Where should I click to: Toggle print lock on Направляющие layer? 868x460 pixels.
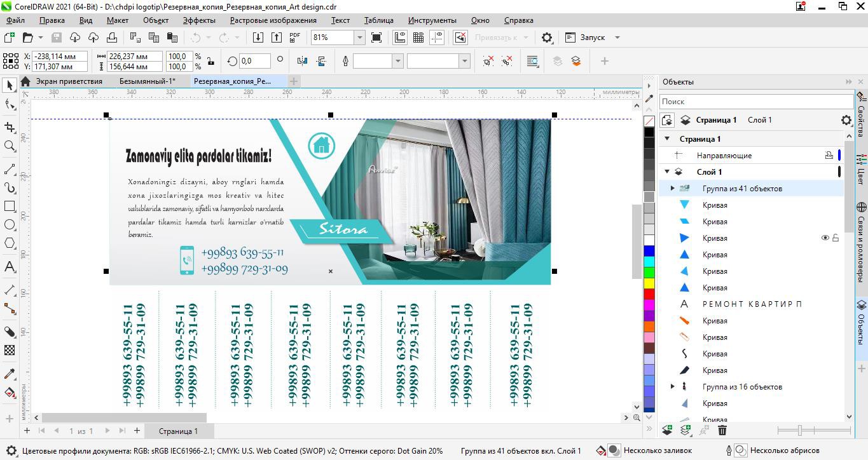829,155
